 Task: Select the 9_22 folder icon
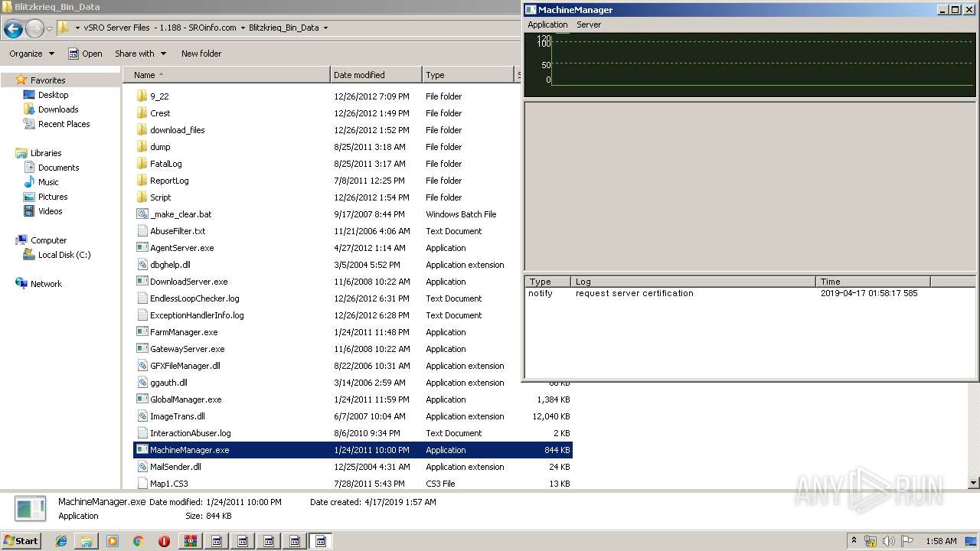pos(142,96)
